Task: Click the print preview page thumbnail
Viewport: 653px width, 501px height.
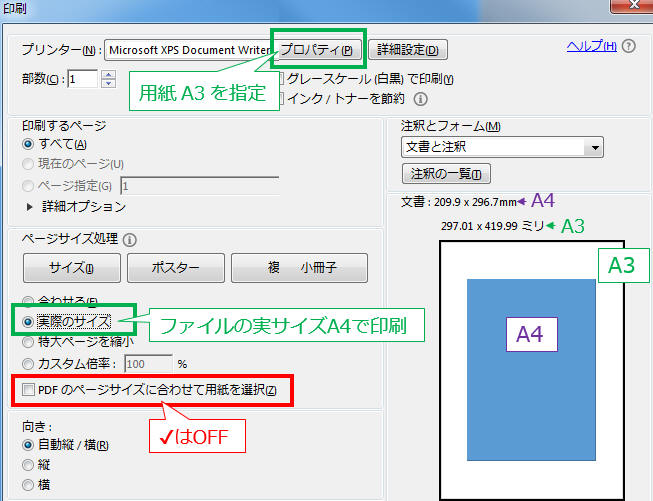Action: point(532,370)
